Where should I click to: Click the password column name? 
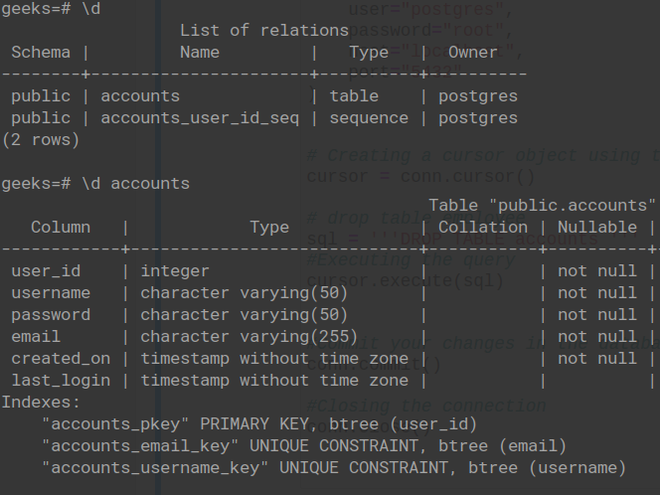tap(50, 315)
